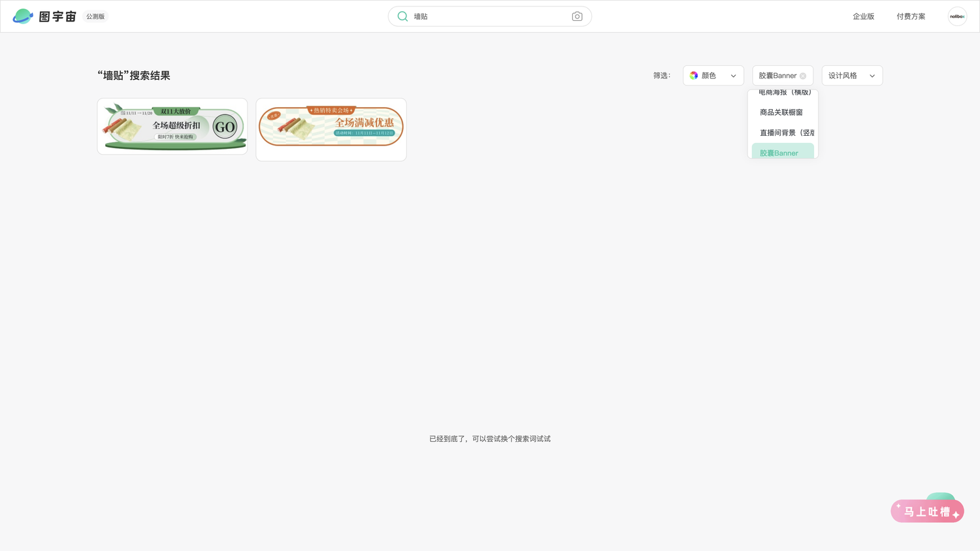Viewport: 980px width, 551px height.
Task: Click the 公测版 badge
Action: (x=95, y=16)
